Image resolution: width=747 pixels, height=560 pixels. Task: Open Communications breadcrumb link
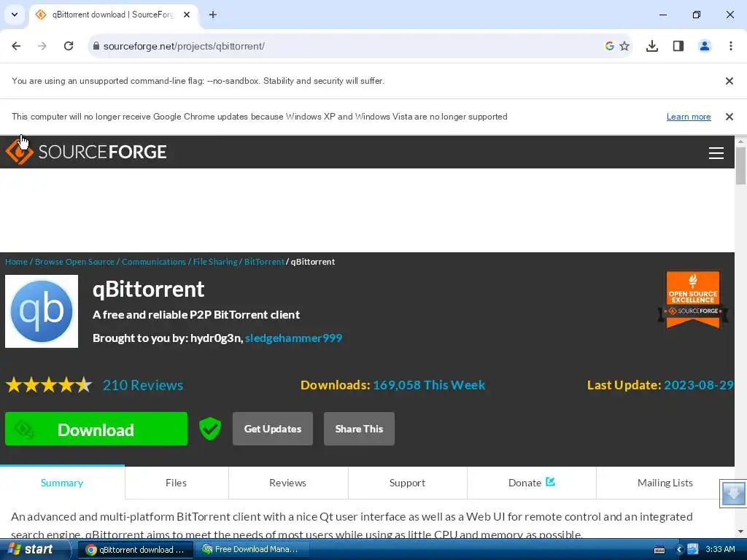[x=154, y=262]
